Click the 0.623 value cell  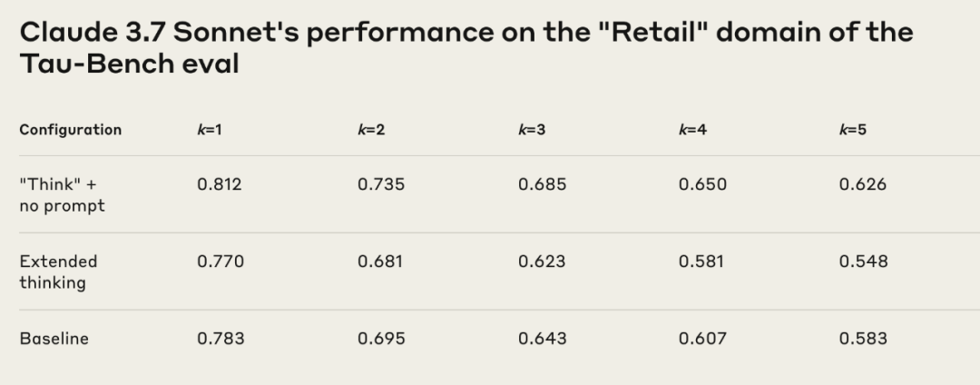542,262
